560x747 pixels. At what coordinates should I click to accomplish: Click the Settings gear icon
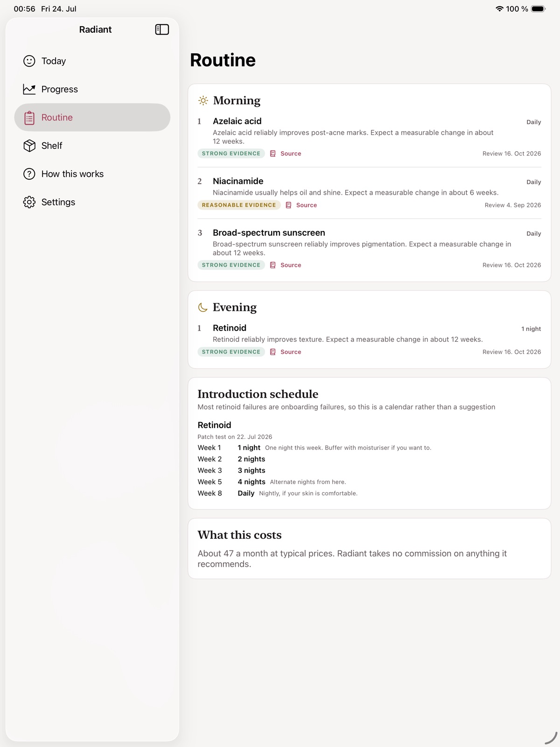[29, 202]
